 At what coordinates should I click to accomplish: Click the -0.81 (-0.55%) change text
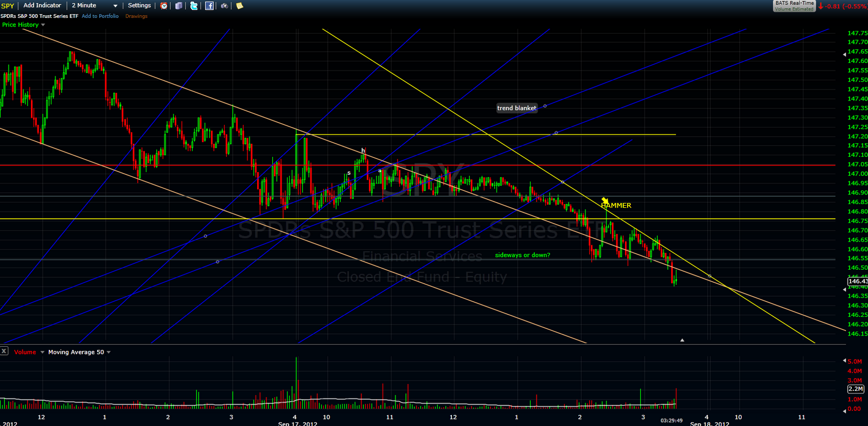coord(846,7)
